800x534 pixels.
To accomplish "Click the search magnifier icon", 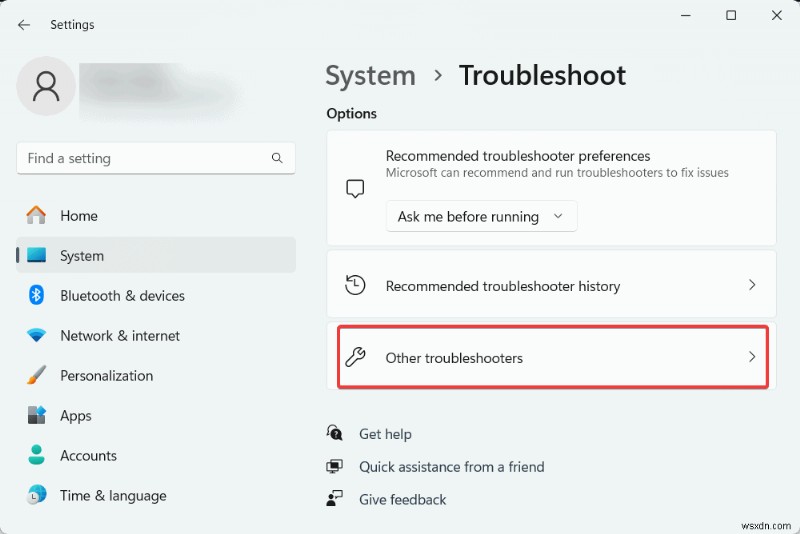I will tap(277, 158).
